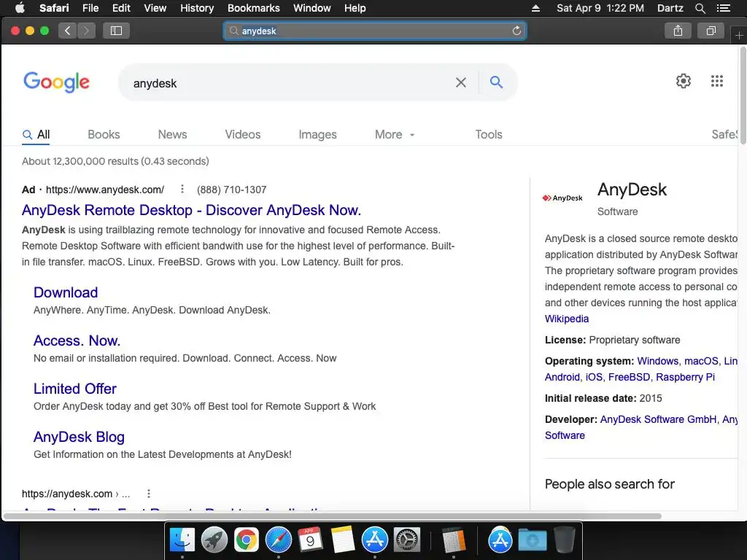747x560 pixels.
Task: Open the File menu
Action: click(90, 8)
